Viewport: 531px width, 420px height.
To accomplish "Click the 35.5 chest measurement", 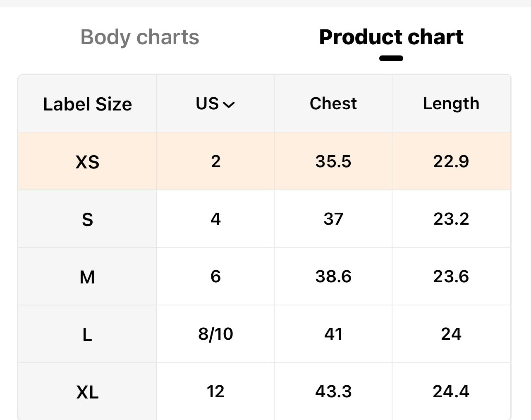I will point(333,161).
